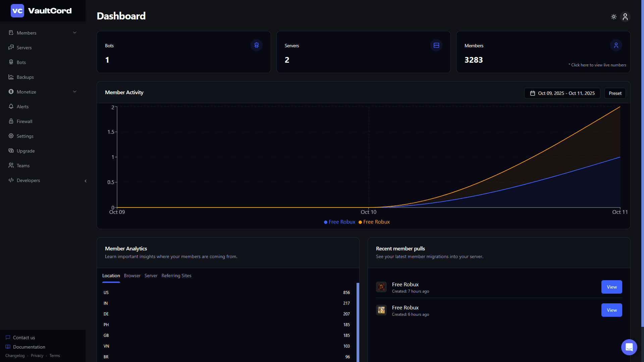
Task: Toggle the light/dark theme sun icon
Action: tap(614, 17)
